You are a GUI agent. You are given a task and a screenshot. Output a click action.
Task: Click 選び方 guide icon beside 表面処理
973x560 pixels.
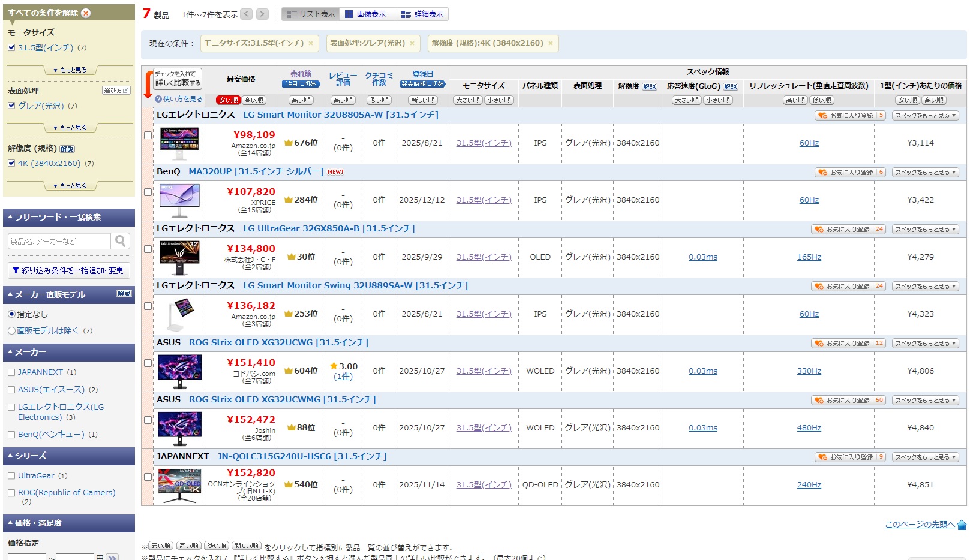[x=116, y=91]
